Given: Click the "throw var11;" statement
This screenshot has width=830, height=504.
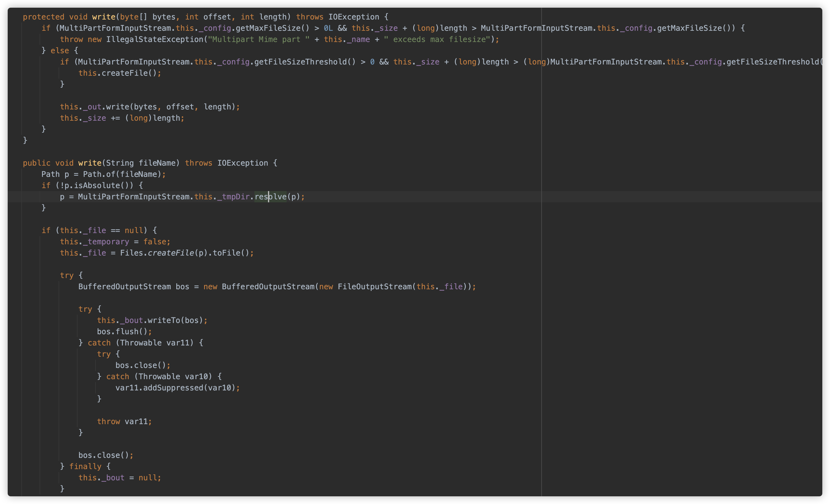Looking at the screenshot, I should tap(125, 421).
